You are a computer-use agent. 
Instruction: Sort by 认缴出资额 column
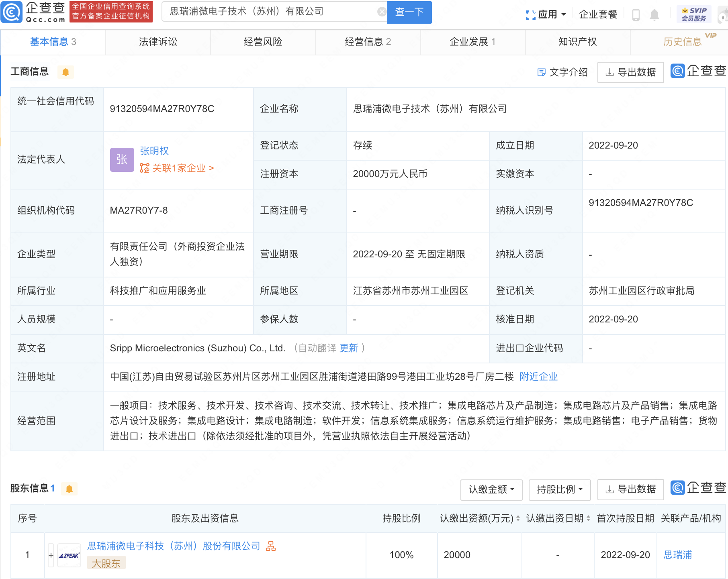coord(518,518)
